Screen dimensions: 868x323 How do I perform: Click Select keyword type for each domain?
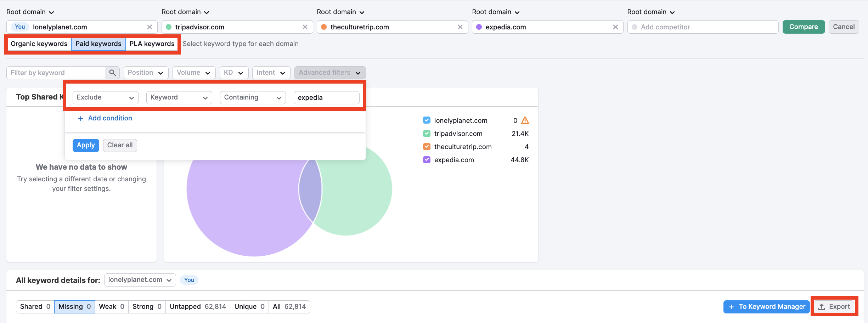coord(241,44)
